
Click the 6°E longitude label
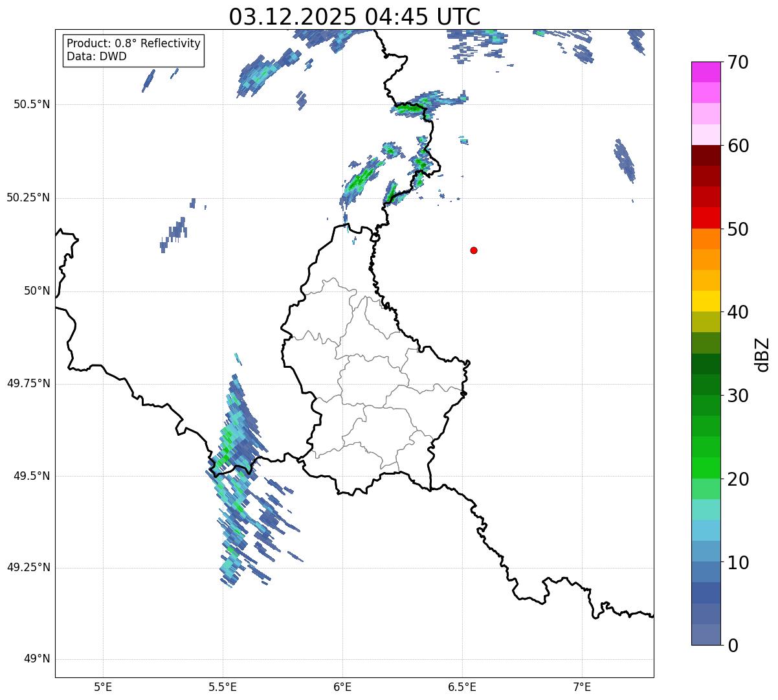click(x=342, y=686)
